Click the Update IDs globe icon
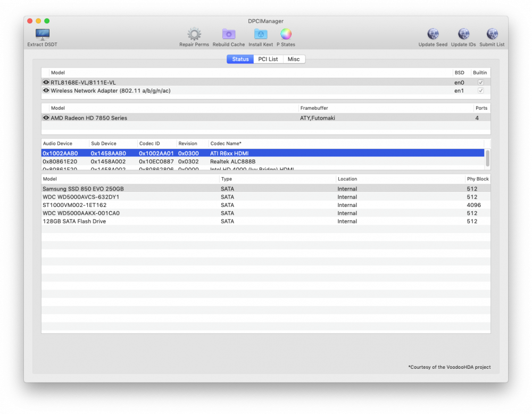The image size is (532, 414). [x=463, y=34]
